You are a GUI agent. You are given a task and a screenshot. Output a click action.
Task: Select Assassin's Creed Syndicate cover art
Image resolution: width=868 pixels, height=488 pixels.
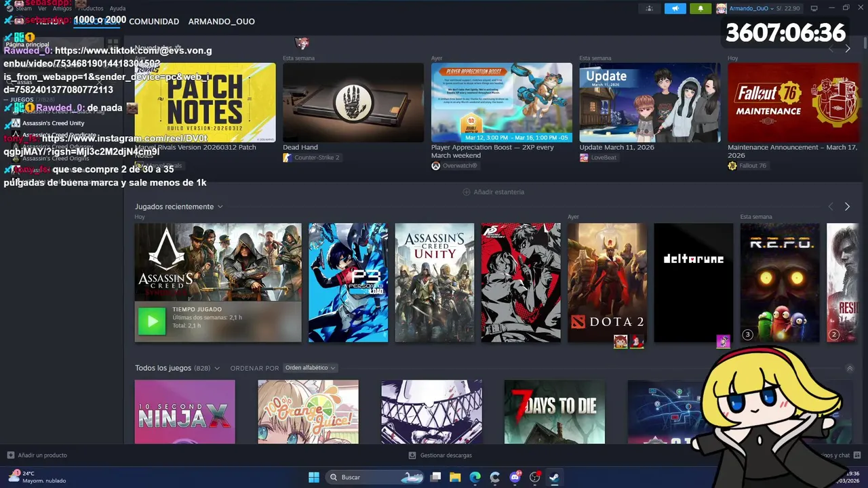[218, 262]
